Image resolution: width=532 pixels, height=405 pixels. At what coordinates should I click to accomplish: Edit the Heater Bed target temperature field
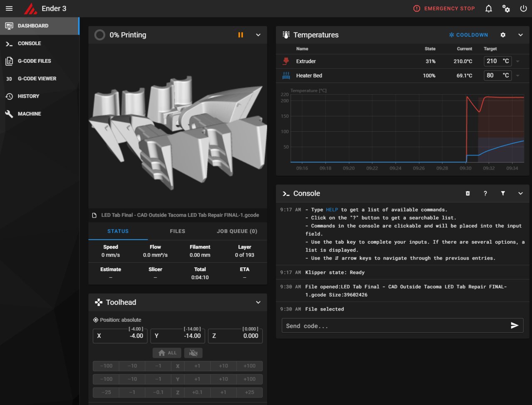(x=497, y=75)
